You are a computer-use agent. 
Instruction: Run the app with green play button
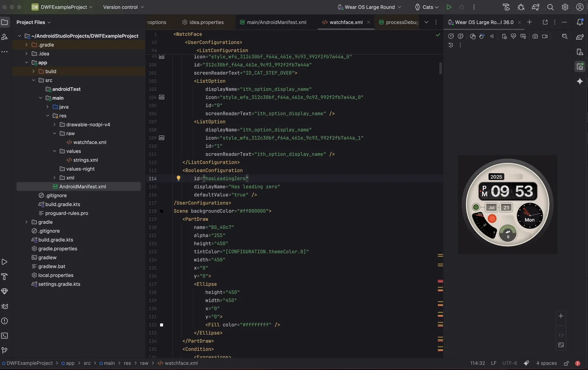pyautogui.click(x=449, y=7)
